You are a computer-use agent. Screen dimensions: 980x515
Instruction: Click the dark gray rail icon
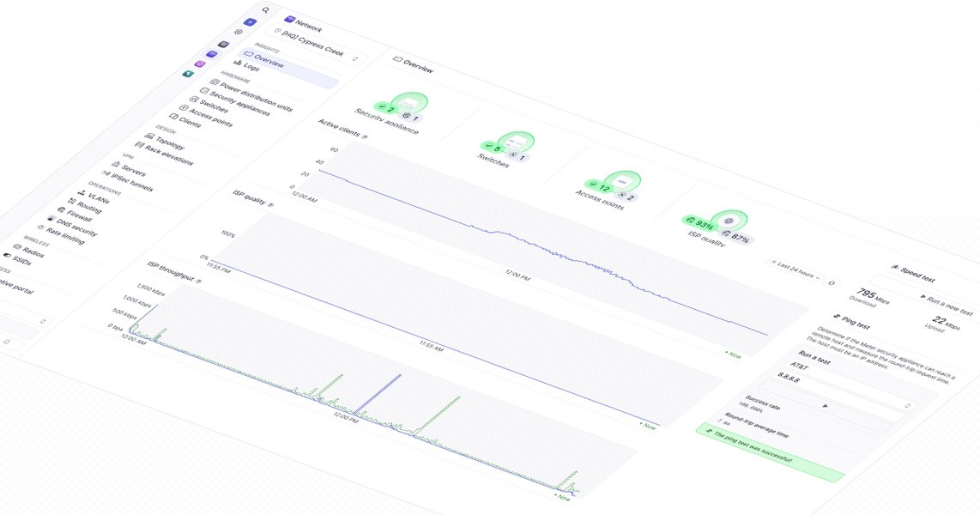click(224, 45)
